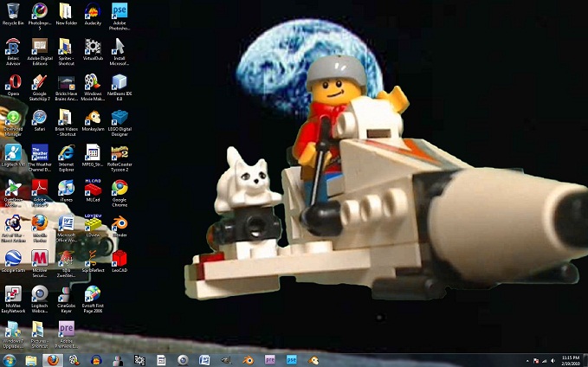Open the Belarc Advisor desktop shortcut
This screenshot has width=588, height=367.
coord(13,52)
